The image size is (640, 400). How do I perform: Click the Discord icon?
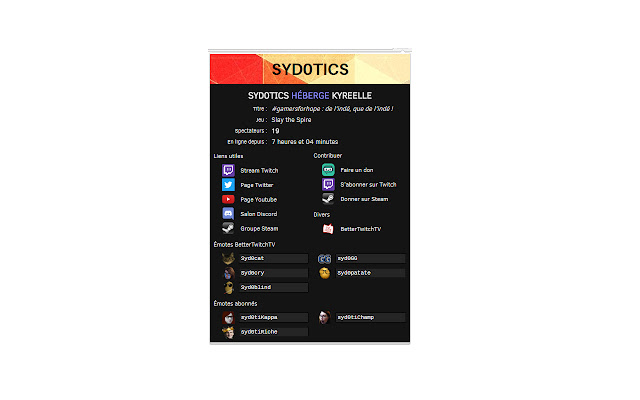[228, 213]
